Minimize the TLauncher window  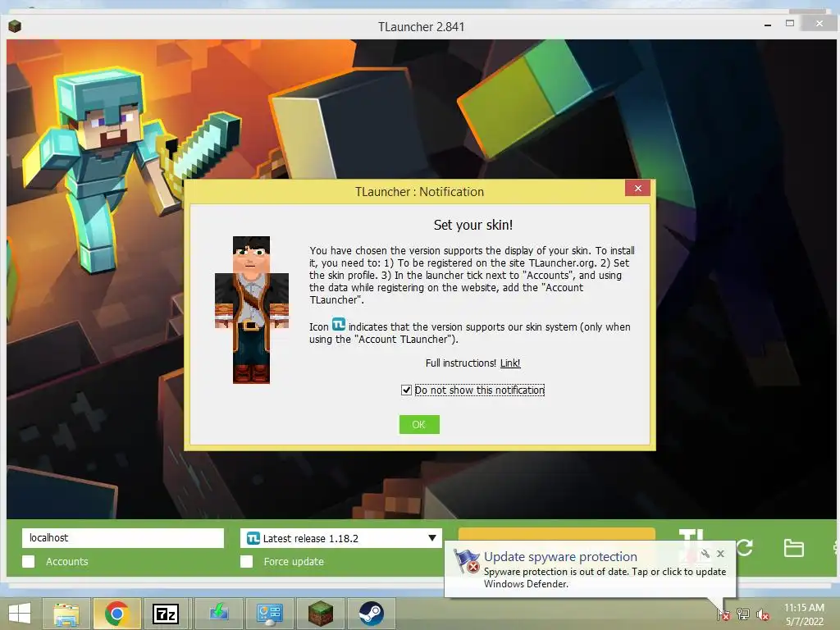768,25
